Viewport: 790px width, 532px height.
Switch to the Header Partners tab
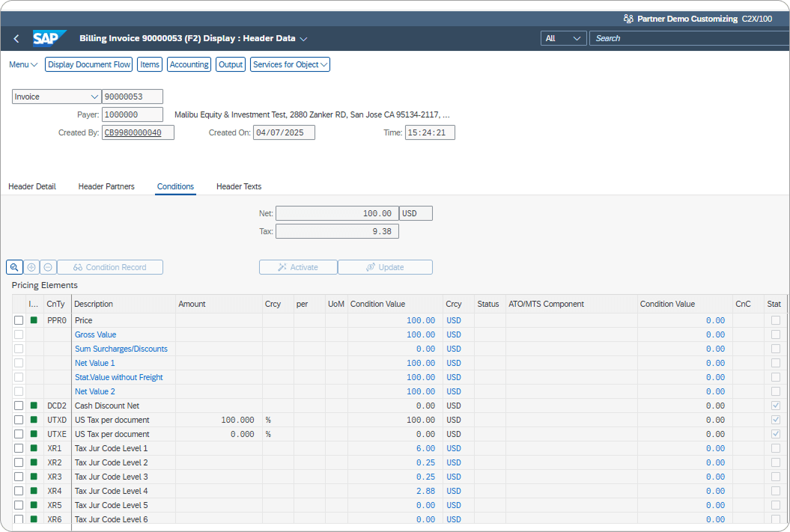(106, 186)
